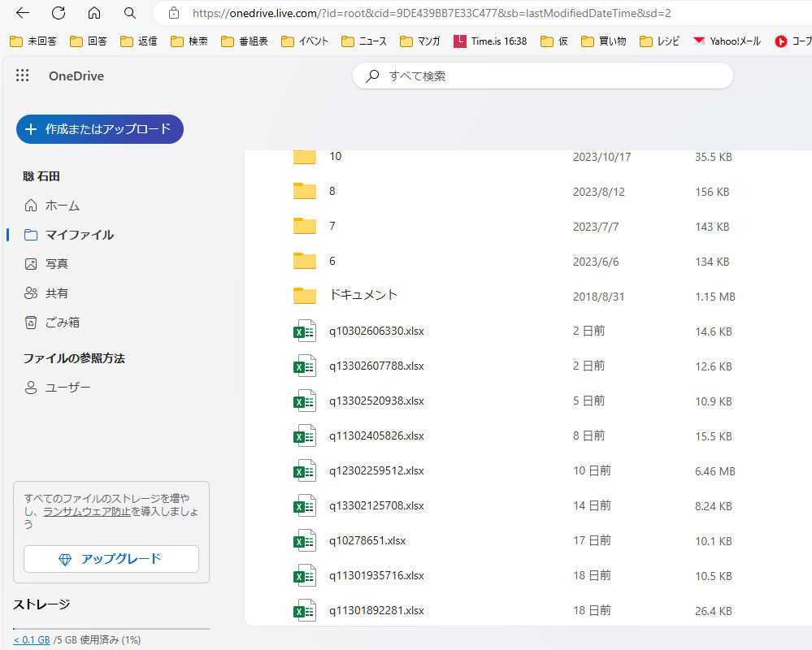Click Excel icon of q13302607788.xlsx

tap(305, 366)
